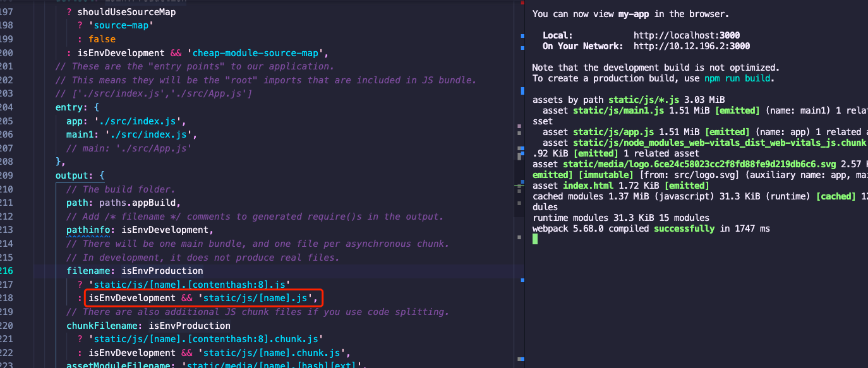Viewport: 868px width, 368px height.
Task: Open the http://10.12.196.2:3000 network link
Action: click(692, 46)
